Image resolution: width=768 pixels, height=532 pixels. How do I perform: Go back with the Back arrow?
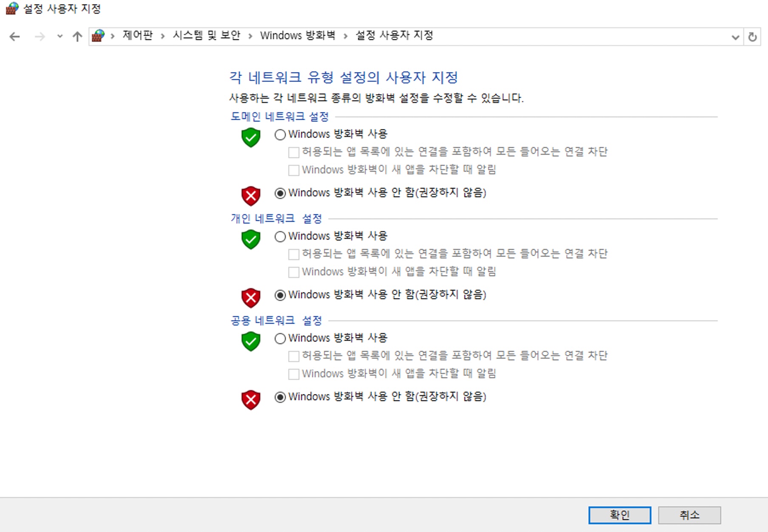coord(15,37)
